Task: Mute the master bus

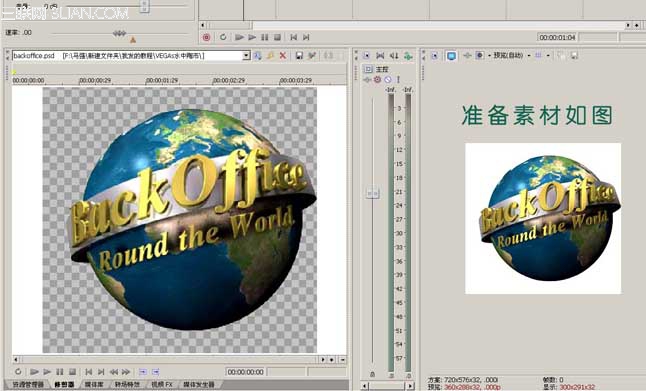Action: click(388, 79)
